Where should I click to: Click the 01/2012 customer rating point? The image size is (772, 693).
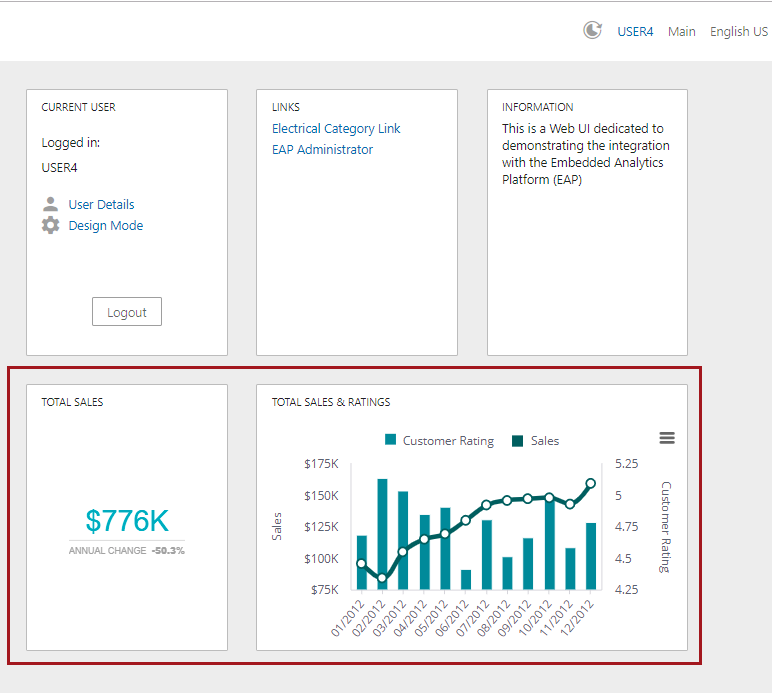point(361,564)
